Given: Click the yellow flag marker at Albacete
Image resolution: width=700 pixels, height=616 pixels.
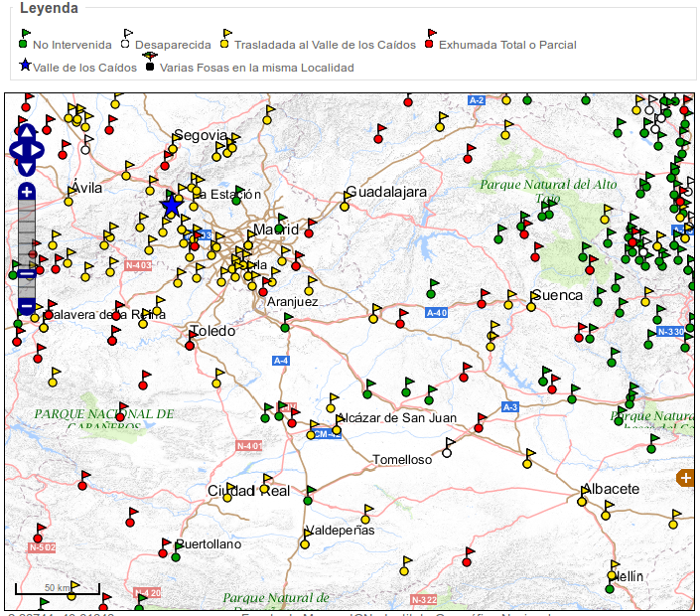Looking at the screenshot, I should [583, 501].
